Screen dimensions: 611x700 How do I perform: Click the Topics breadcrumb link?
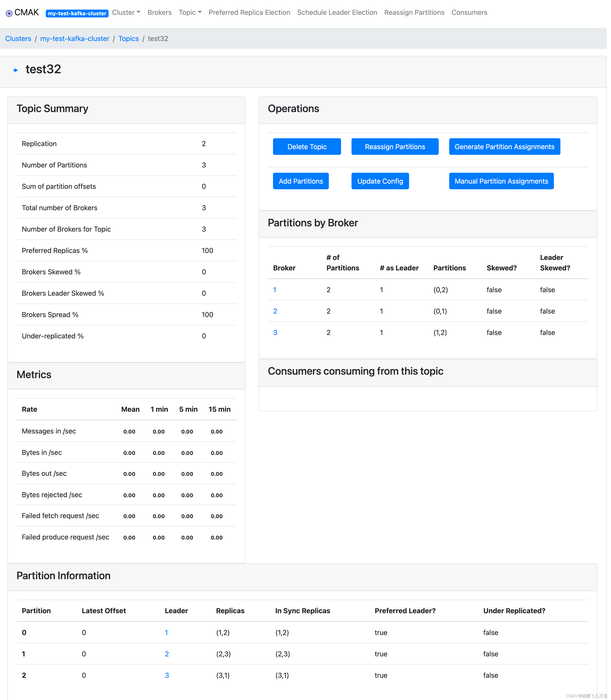[x=128, y=39]
